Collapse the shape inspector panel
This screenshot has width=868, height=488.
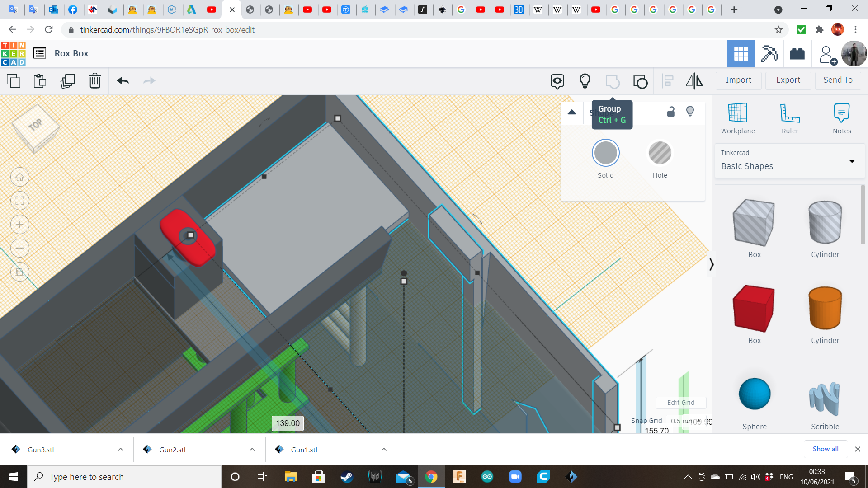[572, 112]
